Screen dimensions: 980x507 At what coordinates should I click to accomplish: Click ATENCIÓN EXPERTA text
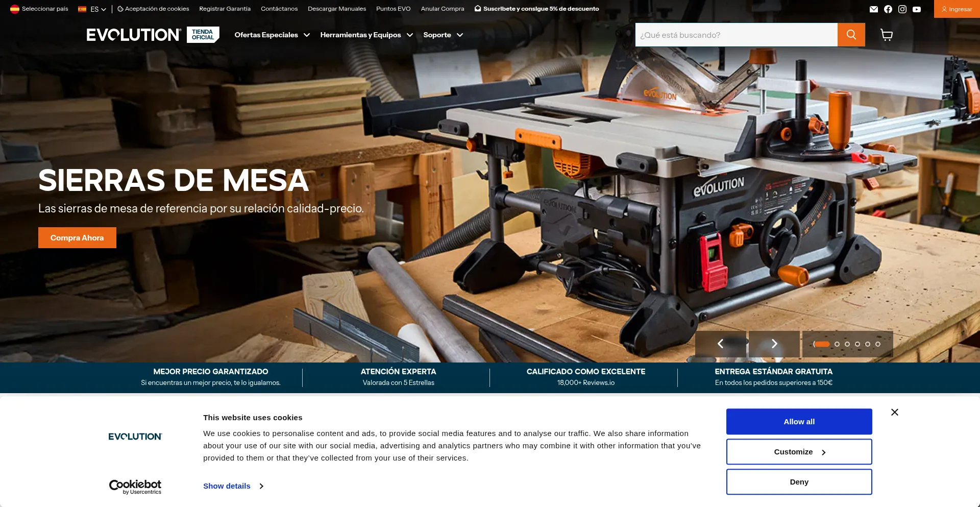click(x=399, y=372)
